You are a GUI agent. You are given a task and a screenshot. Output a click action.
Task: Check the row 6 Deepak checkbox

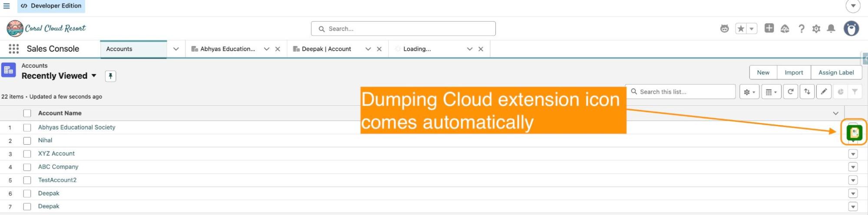click(x=27, y=194)
